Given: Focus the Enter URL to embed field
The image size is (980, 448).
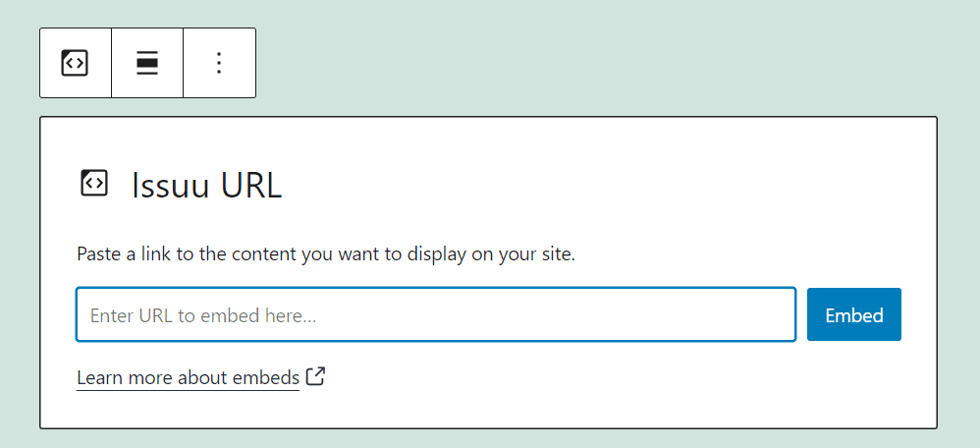Looking at the screenshot, I should (436, 314).
